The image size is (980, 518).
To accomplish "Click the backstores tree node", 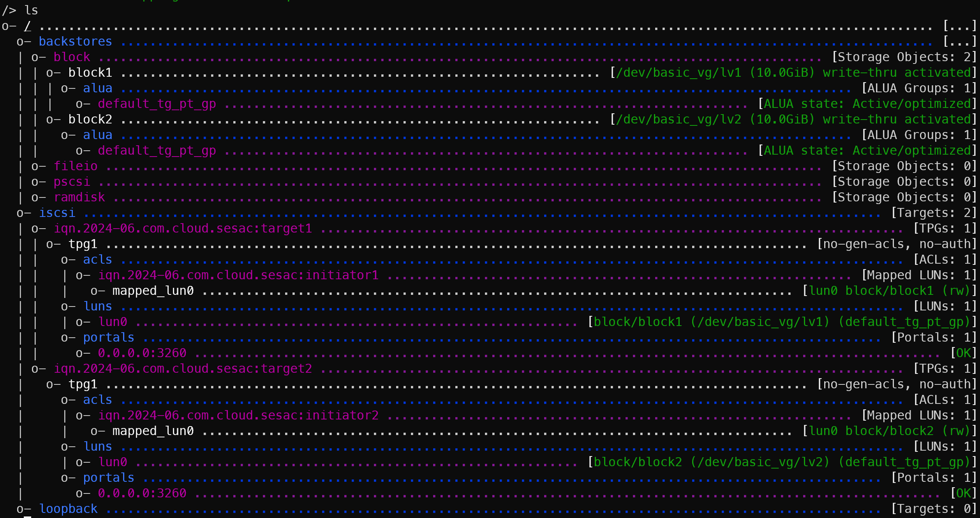I will (75, 41).
